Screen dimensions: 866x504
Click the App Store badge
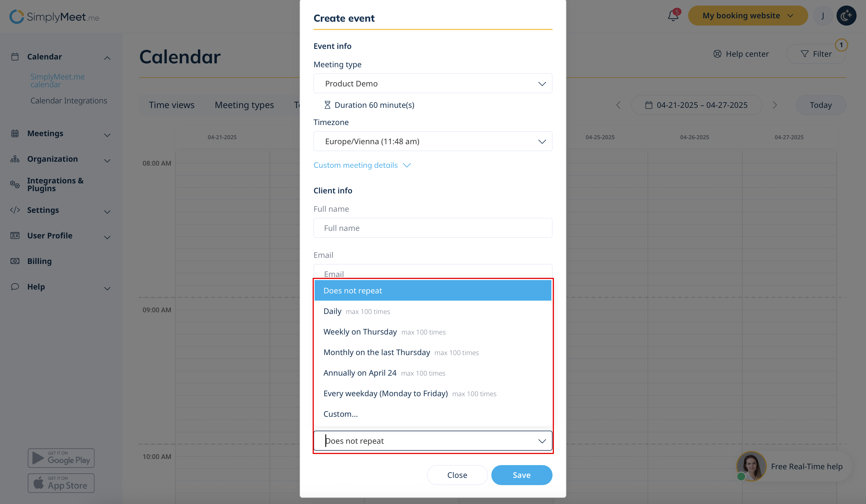pyautogui.click(x=61, y=483)
